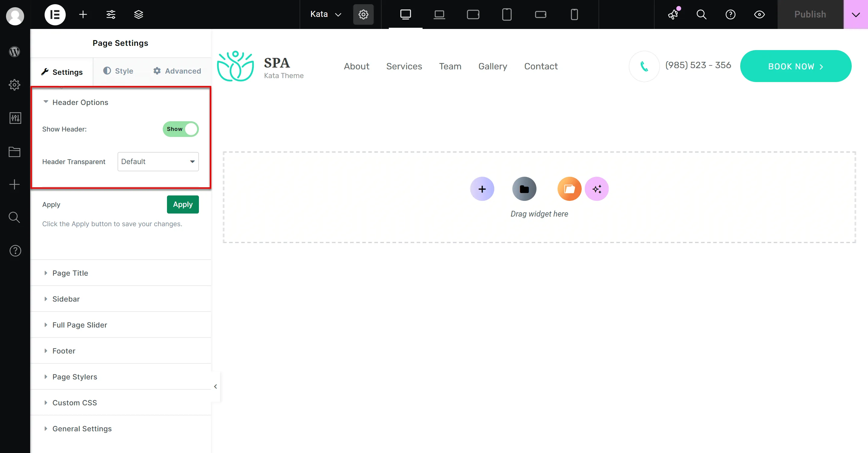The width and height of the screenshot is (868, 453).
Task: Expand the Sidebar section
Action: pos(121,299)
